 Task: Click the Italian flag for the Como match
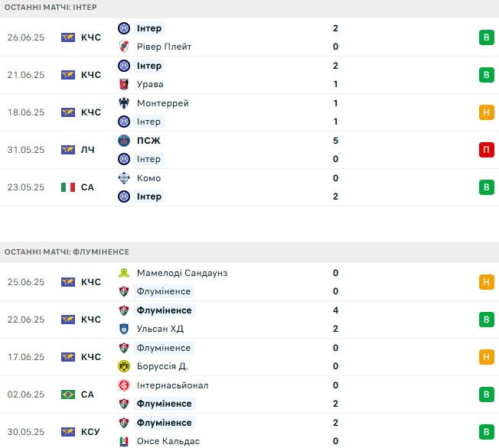68,187
